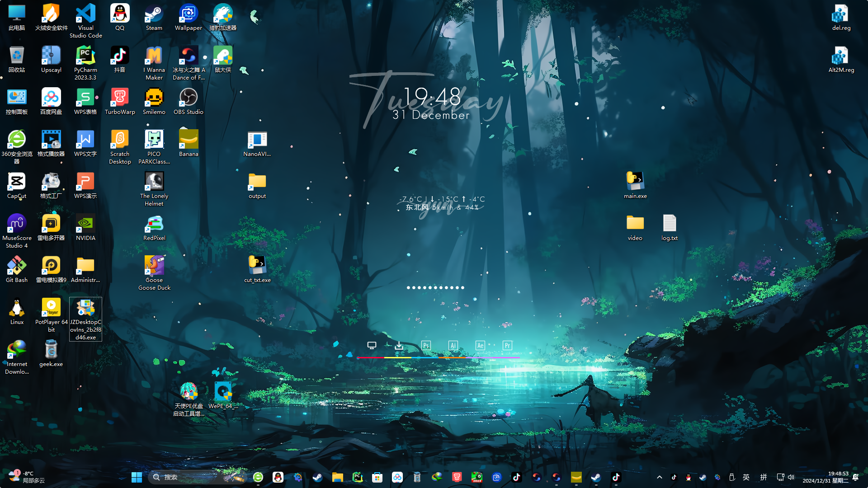Image resolution: width=868 pixels, height=488 pixels.
Task: Open the weather widget showing -8°C
Action: pos(27,477)
